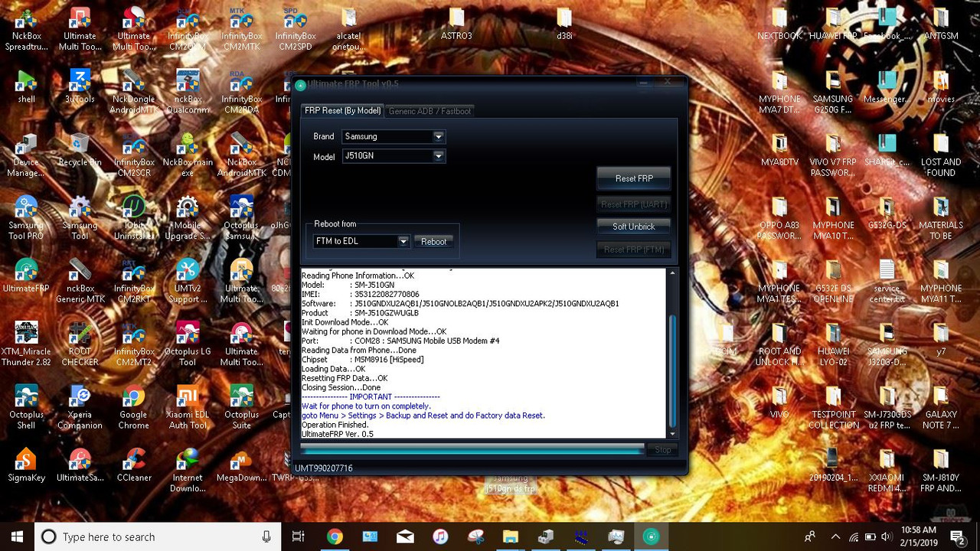The width and height of the screenshot is (980, 551).
Task: Launch Samsung Tool PRO desktop shortcut
Action: 26,218
